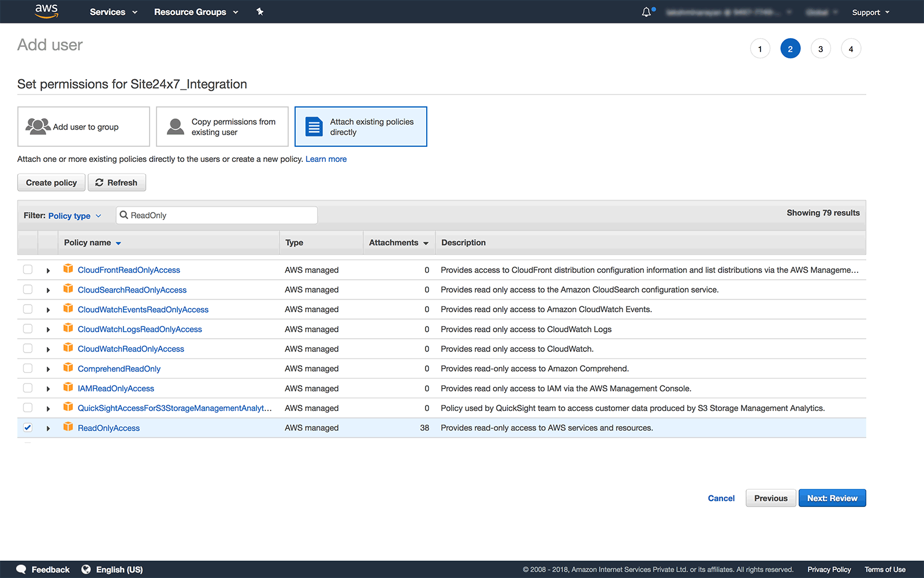Click the policy icon beside ReadOnlyAccess

pyautogui.click(x=68, y=428)
